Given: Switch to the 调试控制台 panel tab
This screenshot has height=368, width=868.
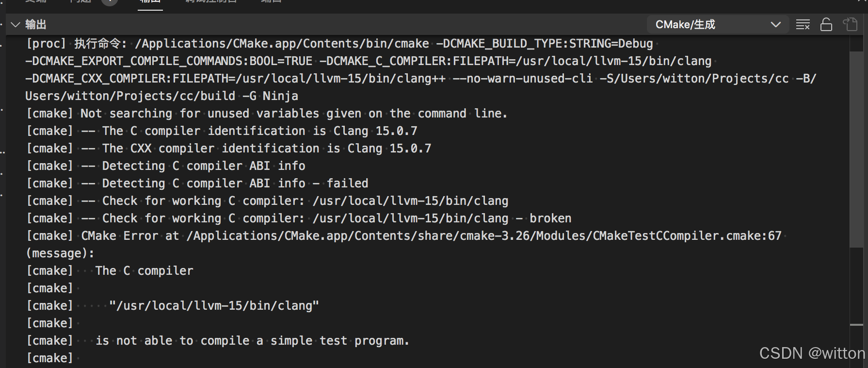Looking at the screenshot, I should [x=211, y=2].
